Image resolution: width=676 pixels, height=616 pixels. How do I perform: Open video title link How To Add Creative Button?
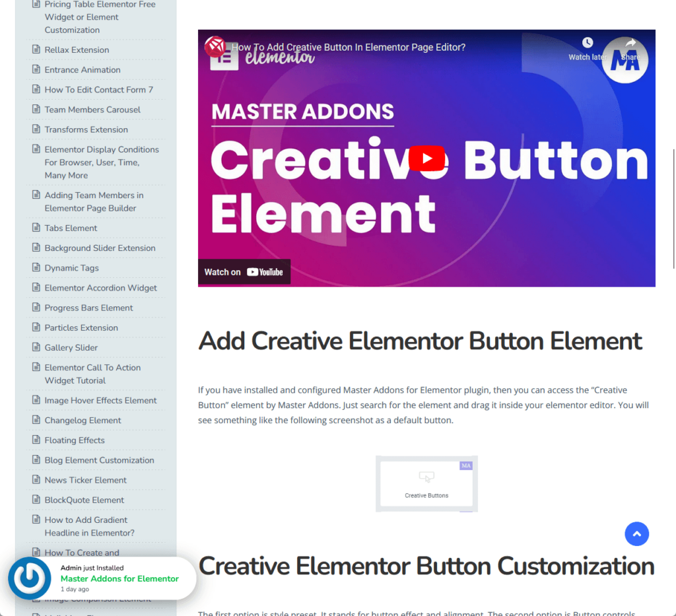[349, 48]
